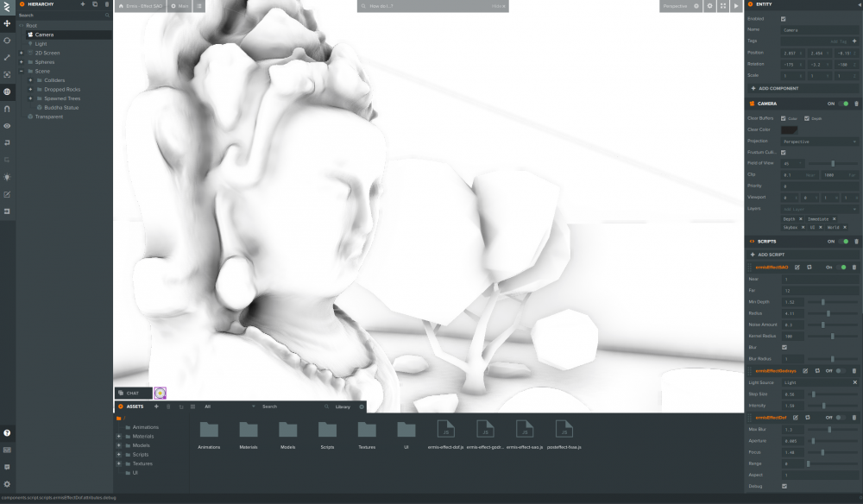Viewport: 863px width, 504px height.
Task: Click the lightbulb Bake lightmaps icon
Action: pyautogui.click(x=7, y=177)
